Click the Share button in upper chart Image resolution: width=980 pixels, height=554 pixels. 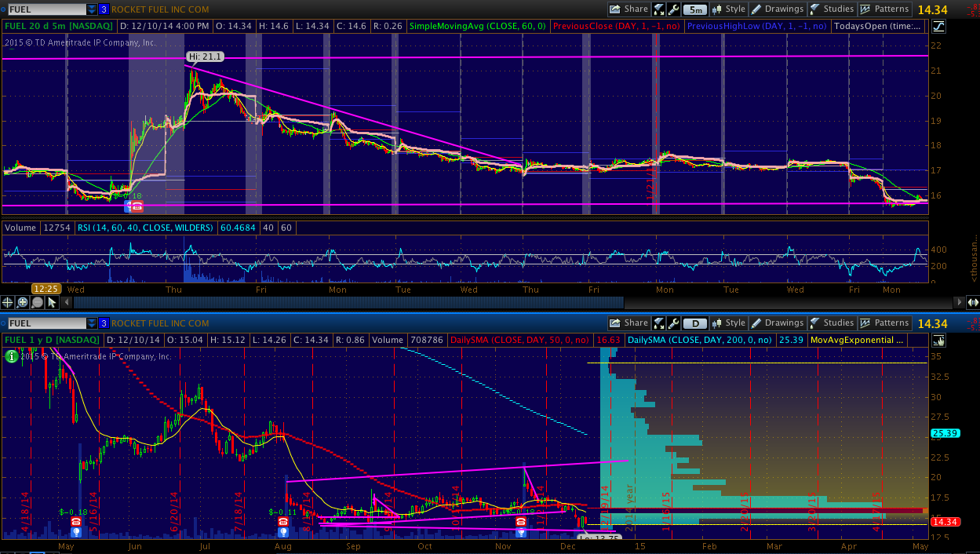(628, 9)
